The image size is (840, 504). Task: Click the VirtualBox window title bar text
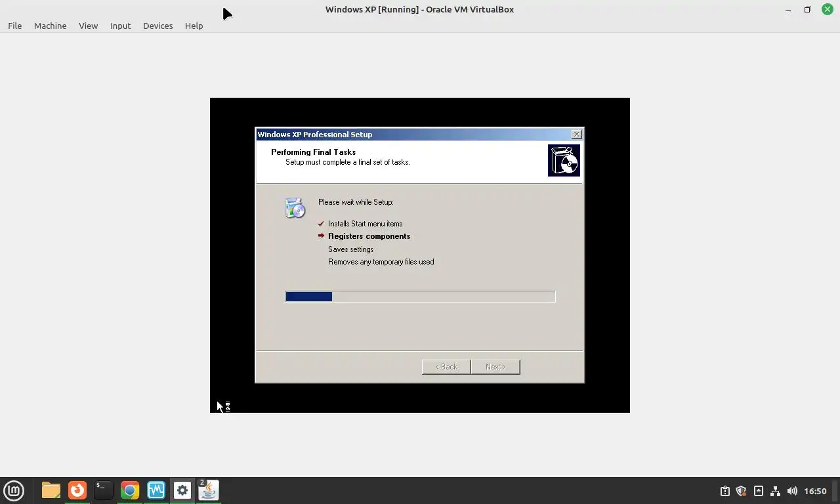tap(419, 9)
